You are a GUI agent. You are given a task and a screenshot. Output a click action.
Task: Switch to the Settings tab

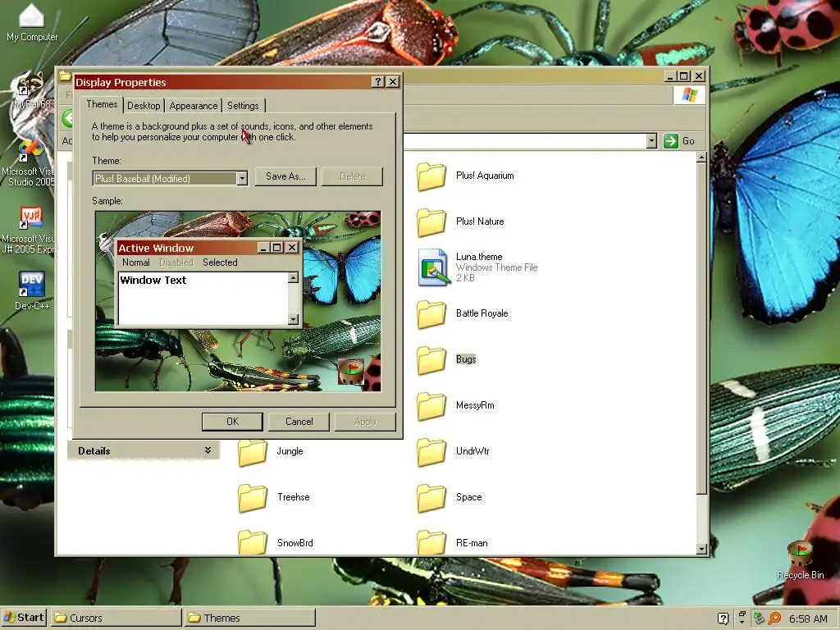coord(243,106)
